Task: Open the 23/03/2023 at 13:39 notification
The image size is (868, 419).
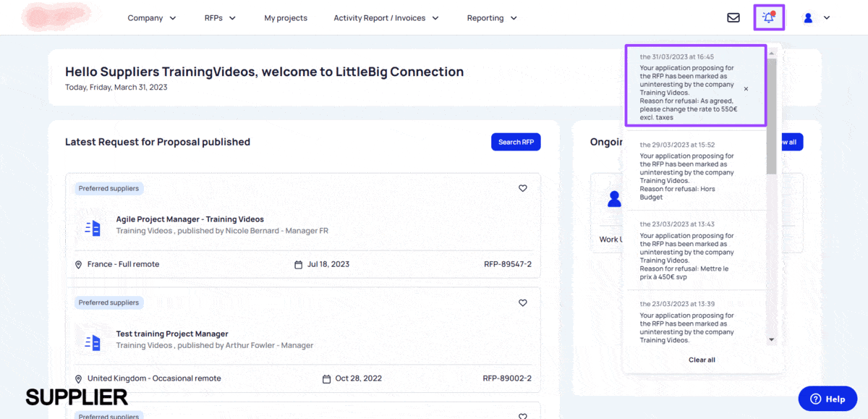Action: coord(694,319)
